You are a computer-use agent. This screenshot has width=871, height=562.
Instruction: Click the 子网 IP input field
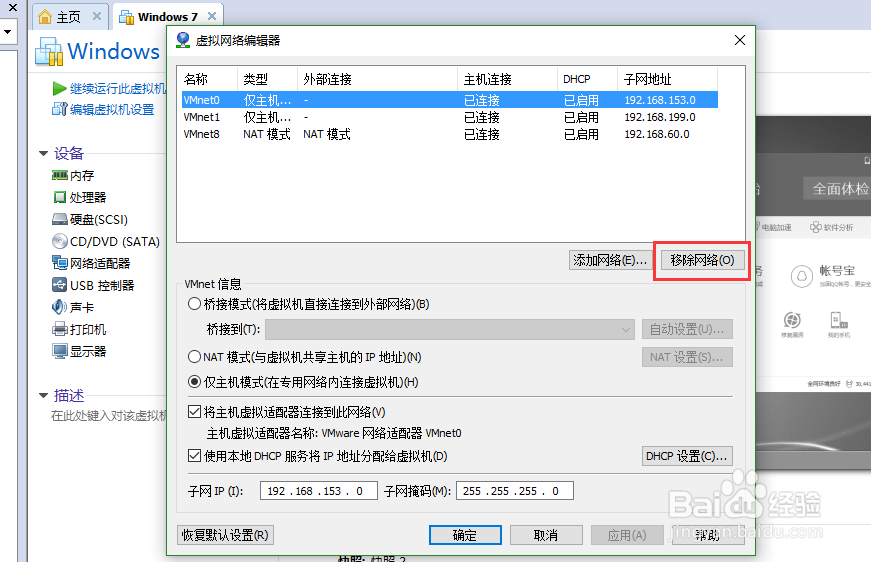(318, 491)
